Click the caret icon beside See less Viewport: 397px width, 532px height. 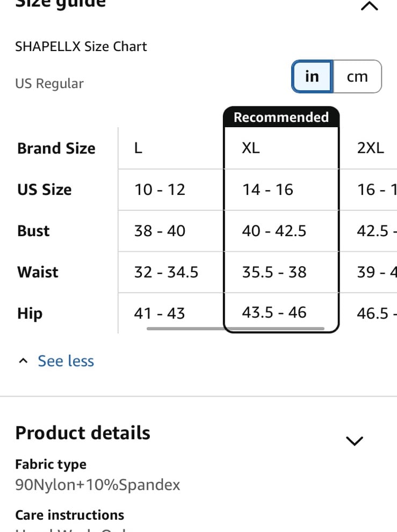(x=23, y=361)
